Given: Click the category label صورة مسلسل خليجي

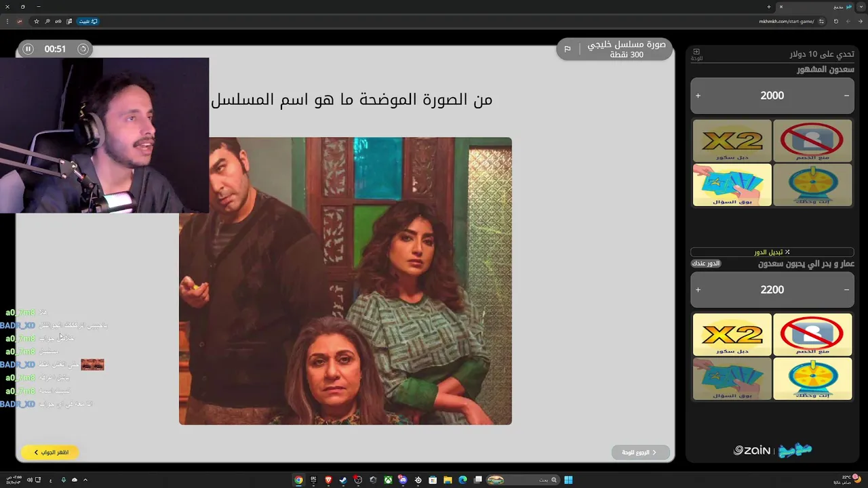Looking at the screenshot, I should (627, 44).
